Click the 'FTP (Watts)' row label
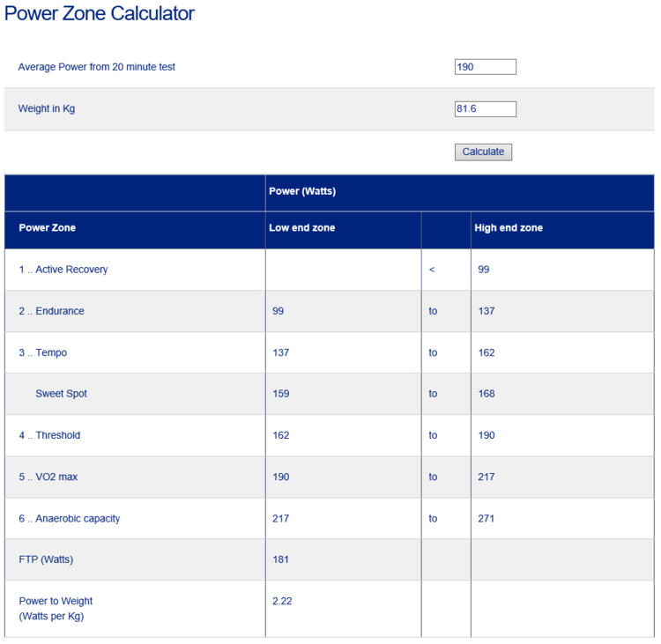Image resolution: width=661 pixels, height=644 pixels. tap(46, 559)
